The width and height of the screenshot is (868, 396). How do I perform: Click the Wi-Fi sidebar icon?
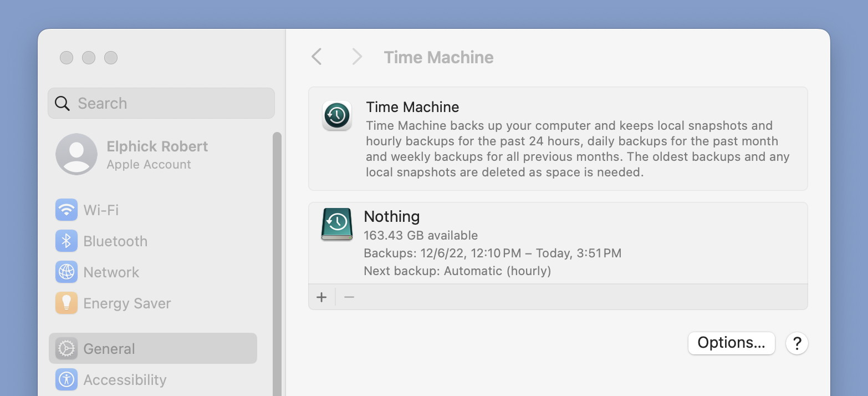pos(67,210)
